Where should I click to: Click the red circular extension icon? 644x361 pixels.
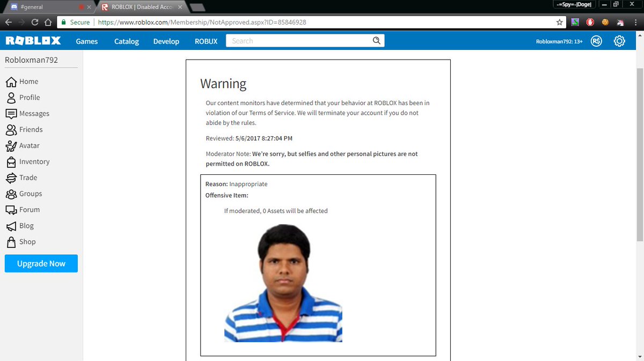click(590, 23)
